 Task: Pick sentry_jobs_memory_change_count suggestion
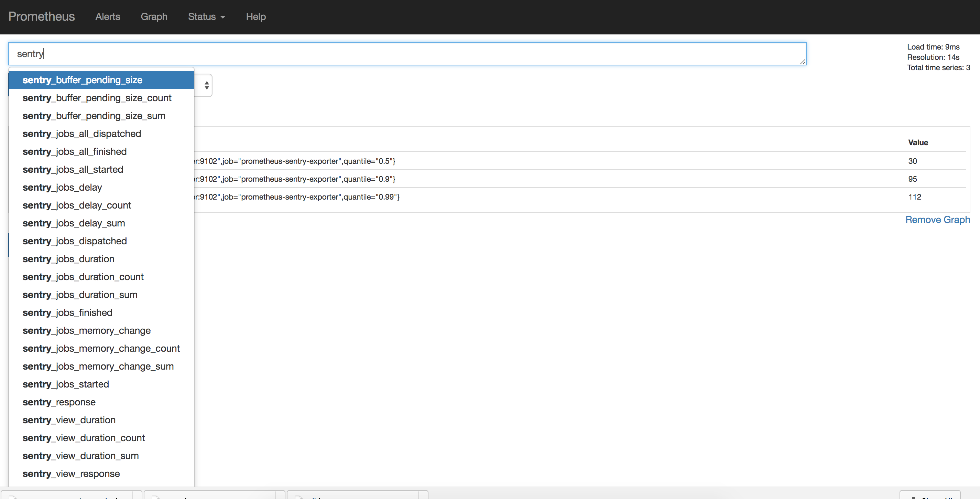click(x=101, y=348)
